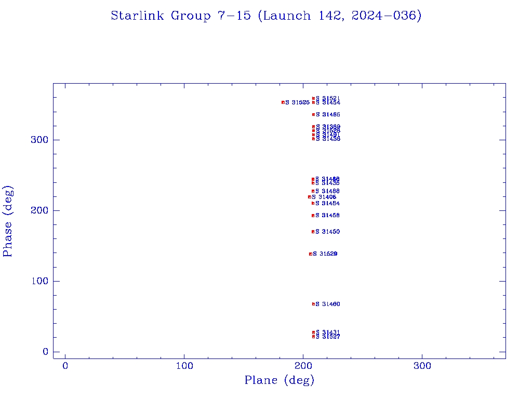Click the satellite label S 31484
532x399 pixels.
tap(328, 204)
